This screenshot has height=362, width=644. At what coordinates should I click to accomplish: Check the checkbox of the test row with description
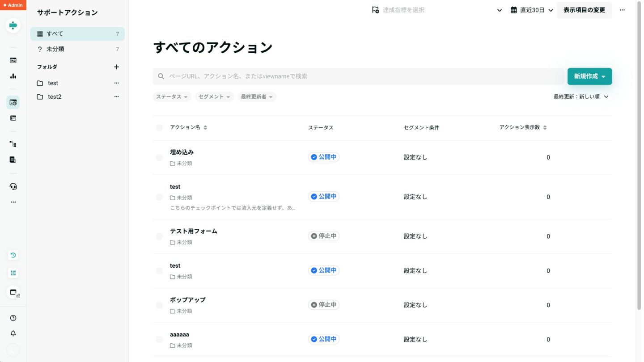pos(159,197)
